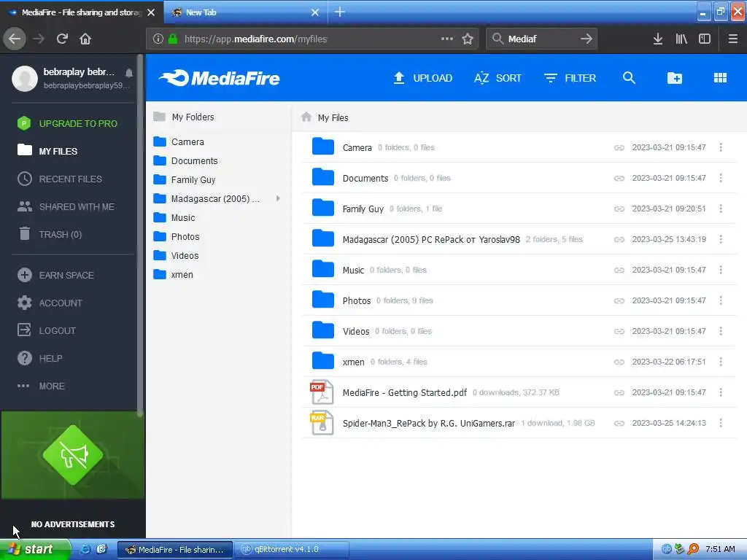
Task: Open the browser library icon
Action: click(681, 39)
